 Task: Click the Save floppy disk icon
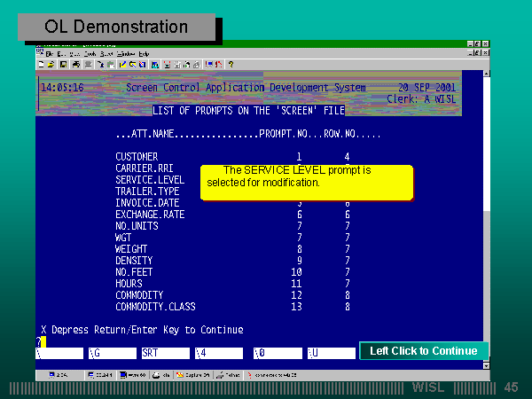[x=62, y=65]
